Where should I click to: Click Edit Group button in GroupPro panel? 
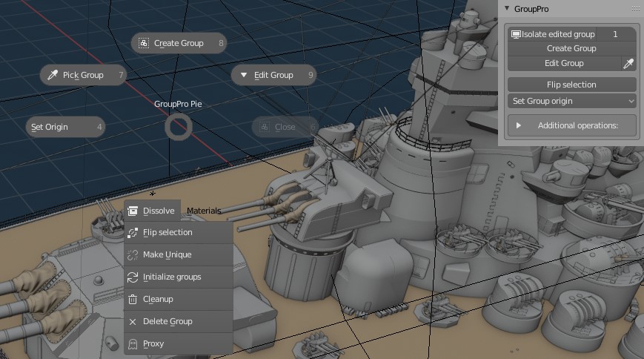click(564, 63)
